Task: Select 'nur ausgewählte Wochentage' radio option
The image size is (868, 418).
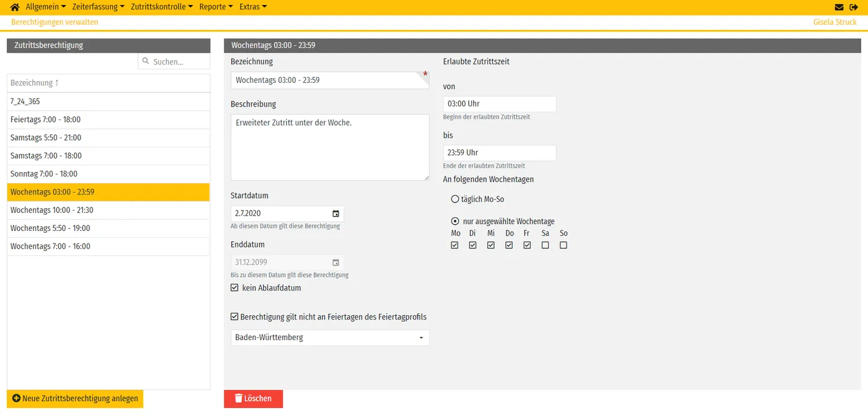Action: pos(455,221)
